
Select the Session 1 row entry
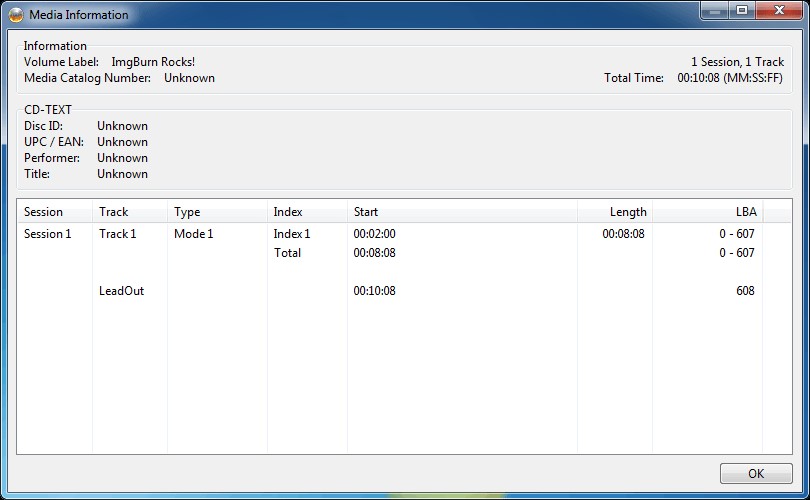pos(48,234)
